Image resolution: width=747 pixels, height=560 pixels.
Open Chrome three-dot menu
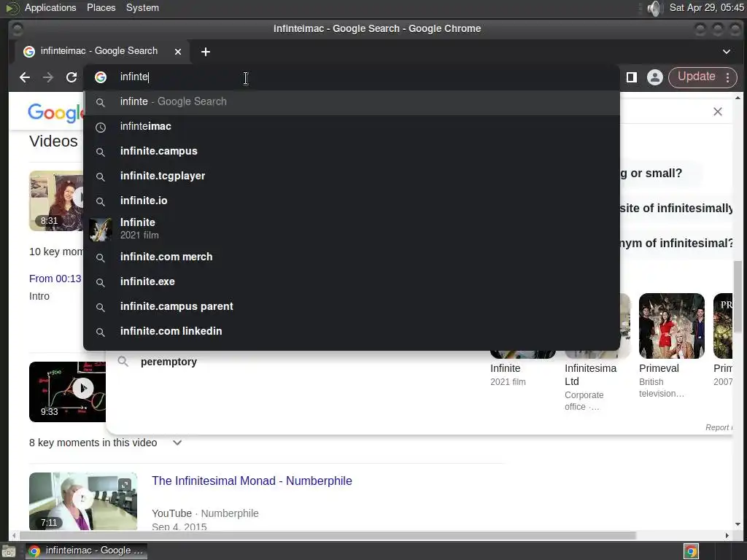coord(727,77)
